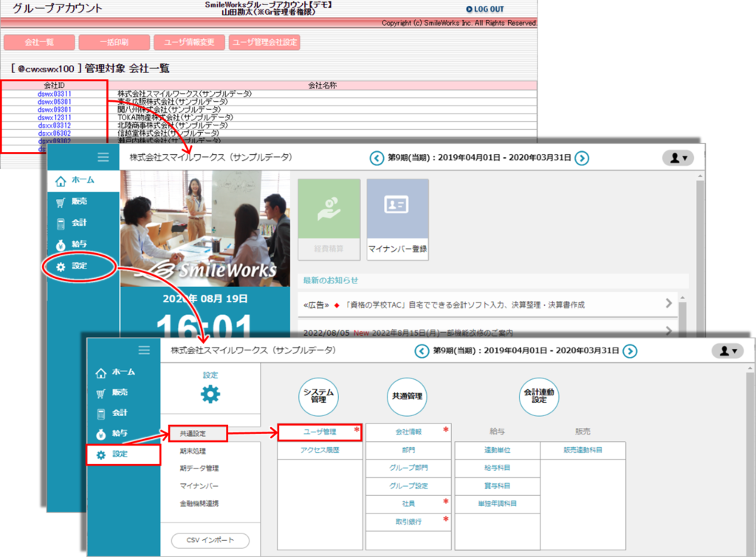Go to previous fiscal period in settings window

(422, 350)
